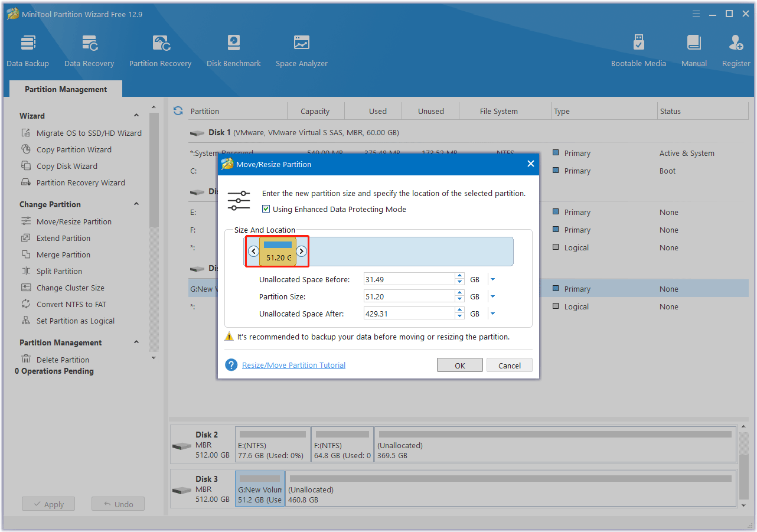Select E:(NTFS) block in Disk 2 map

pos(273,445)
